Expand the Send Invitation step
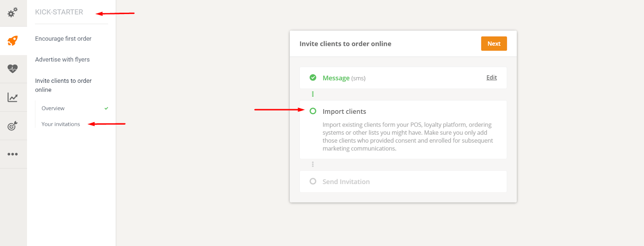This screenshot has width=644, height=246. click(346, 182)
